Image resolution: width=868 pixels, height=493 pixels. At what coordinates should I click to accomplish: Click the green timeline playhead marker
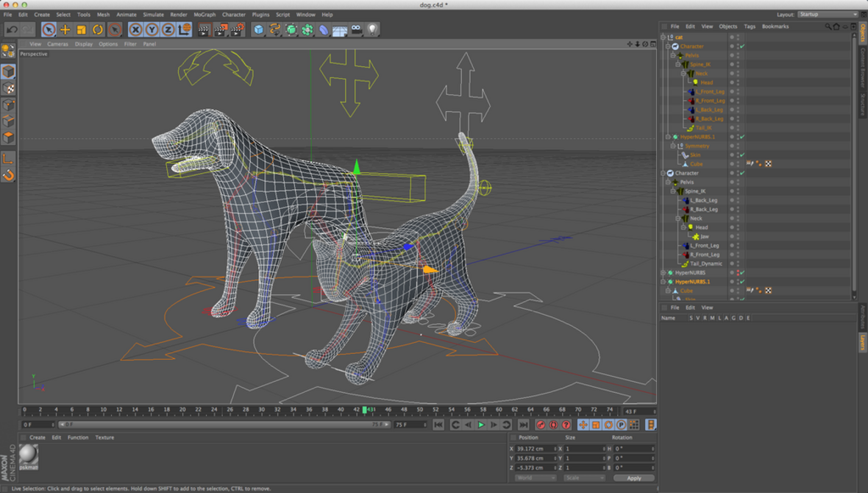click(x=364, y=410)
